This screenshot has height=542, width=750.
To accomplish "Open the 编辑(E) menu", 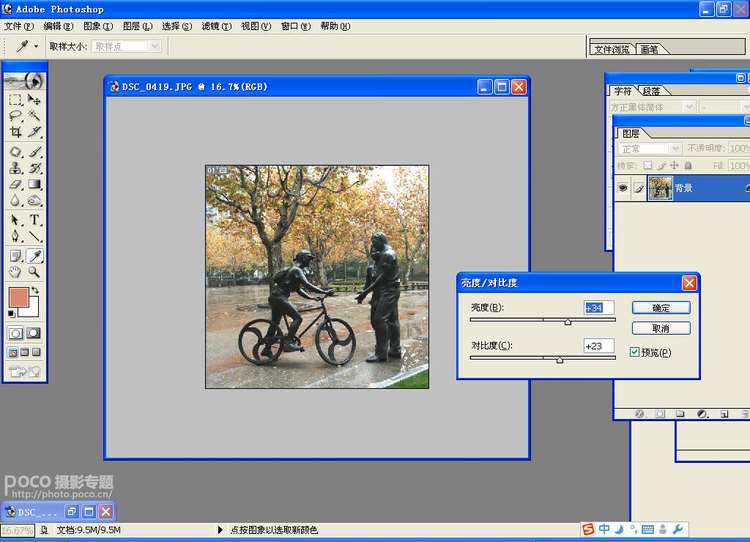I will [x=58, y=26].
